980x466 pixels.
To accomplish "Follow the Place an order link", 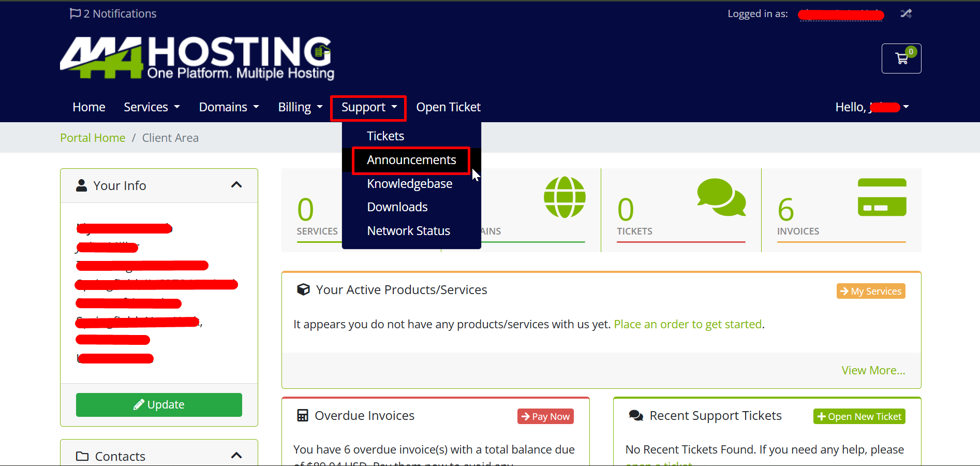I will 688,324.
